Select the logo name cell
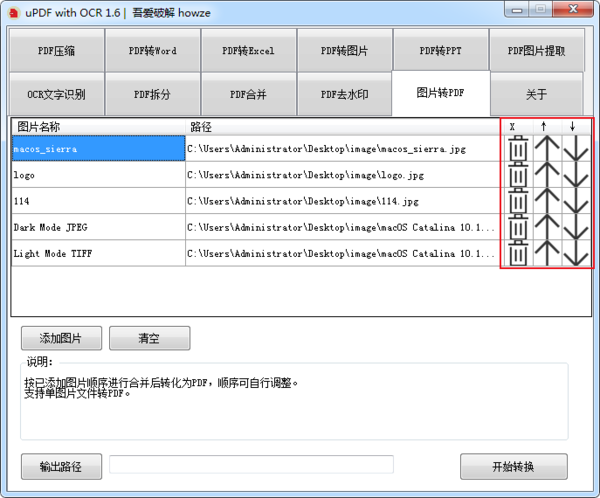 [x=99, y=174]
